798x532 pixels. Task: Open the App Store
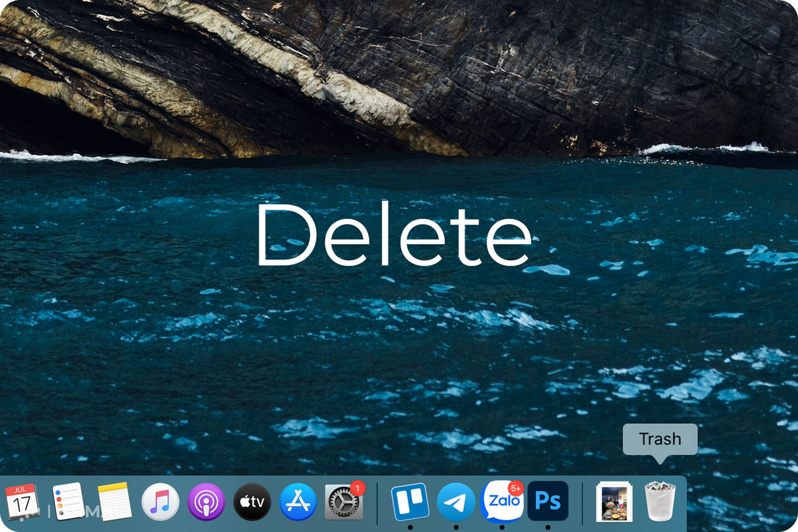[298, 500]
